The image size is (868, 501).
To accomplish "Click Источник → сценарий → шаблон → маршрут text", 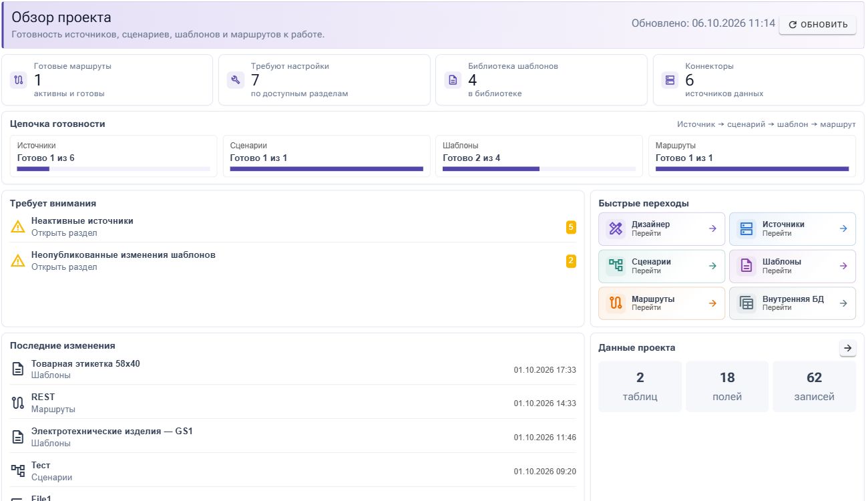I will (x=767, y=124).
